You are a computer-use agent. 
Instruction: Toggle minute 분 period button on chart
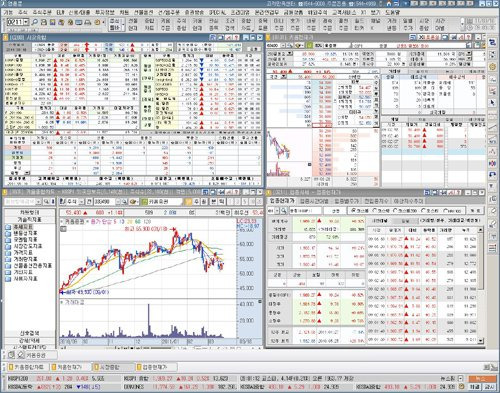click(213, 202)
